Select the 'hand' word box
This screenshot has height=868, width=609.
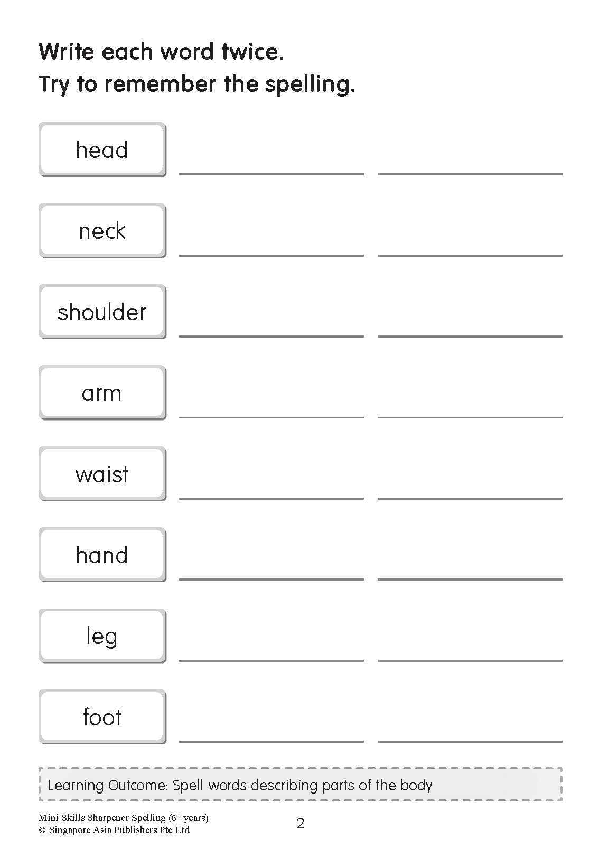click(102, 555)
